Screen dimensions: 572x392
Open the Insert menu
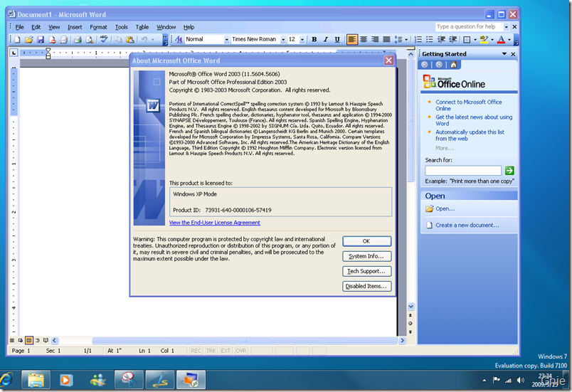pos(75,27)
